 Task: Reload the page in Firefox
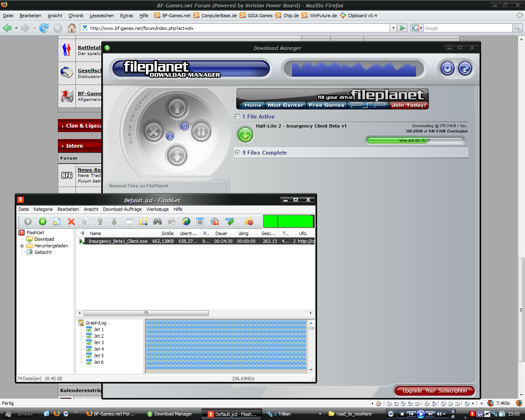click(x=44, y=28)
